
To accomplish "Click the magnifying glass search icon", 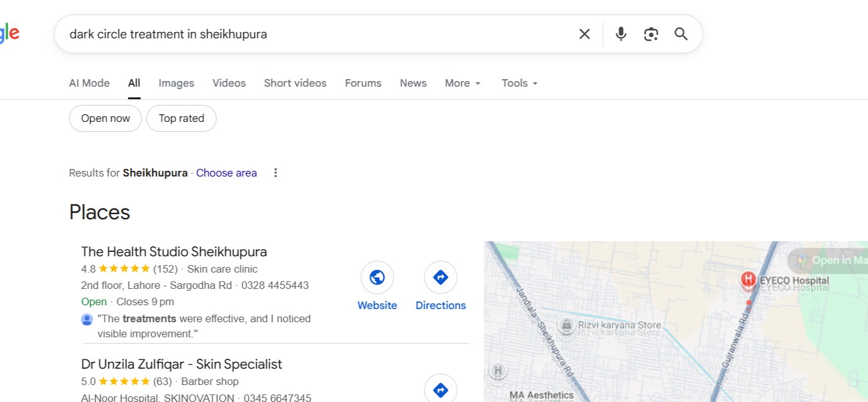I will pos(681,34).
